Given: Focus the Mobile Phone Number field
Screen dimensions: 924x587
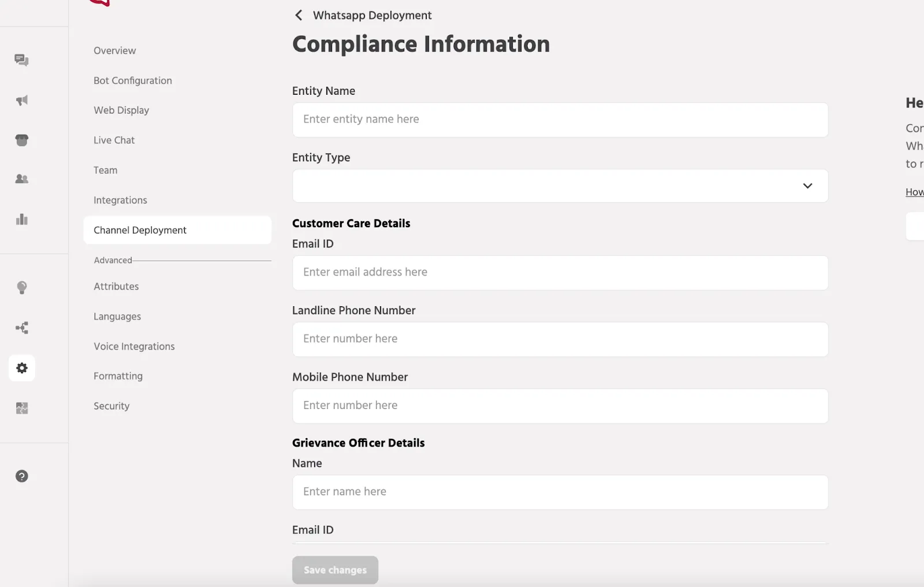Looking at the screenshot, I should [560, 406].
